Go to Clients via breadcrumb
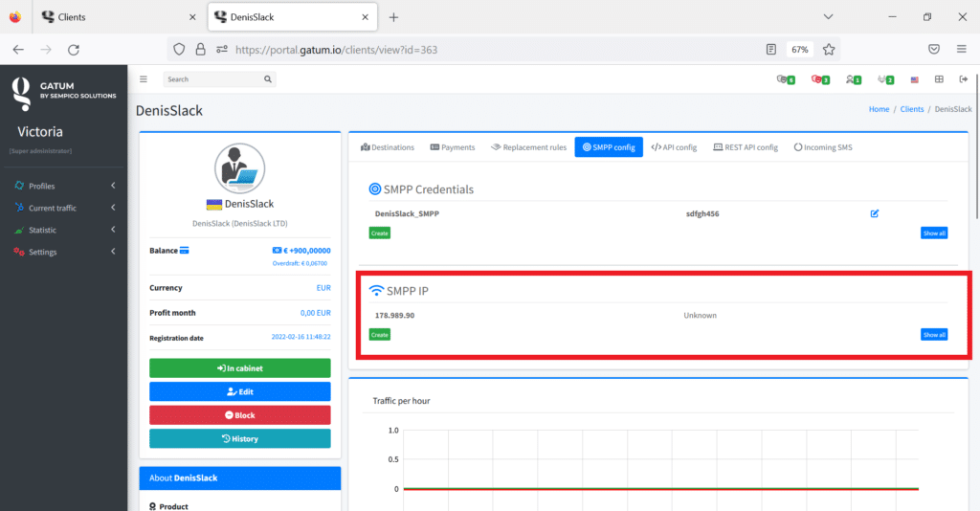 click(x=912, y=109)
